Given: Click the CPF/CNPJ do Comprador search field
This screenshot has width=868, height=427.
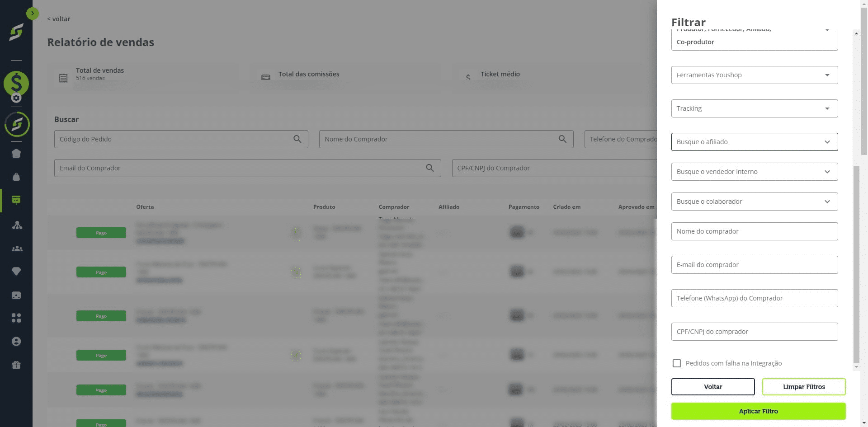Looking at the screenshot, I should (554, 168).
